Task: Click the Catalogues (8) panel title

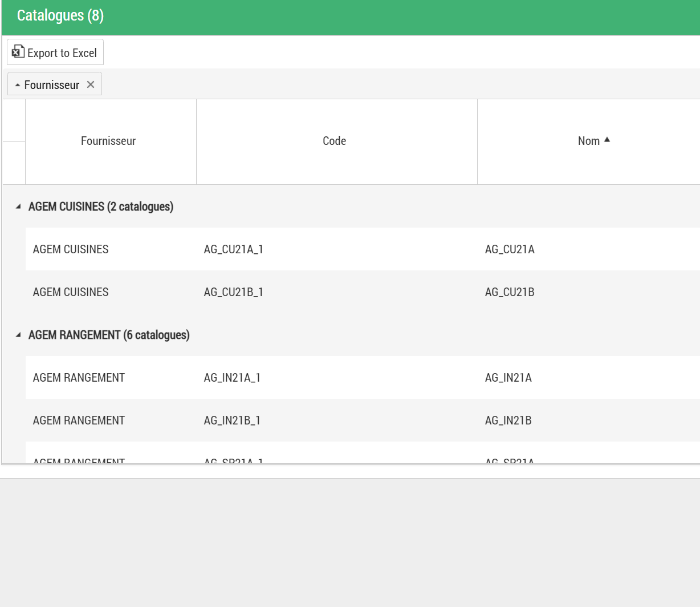Action: pyautogui.click(x=60, y=15)
